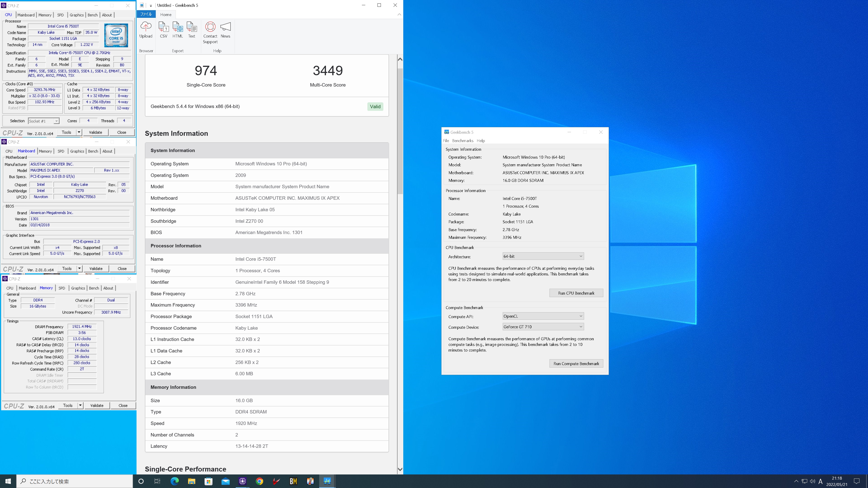
Task: Open volume control in system tray
Action: (x=812, y=481)
